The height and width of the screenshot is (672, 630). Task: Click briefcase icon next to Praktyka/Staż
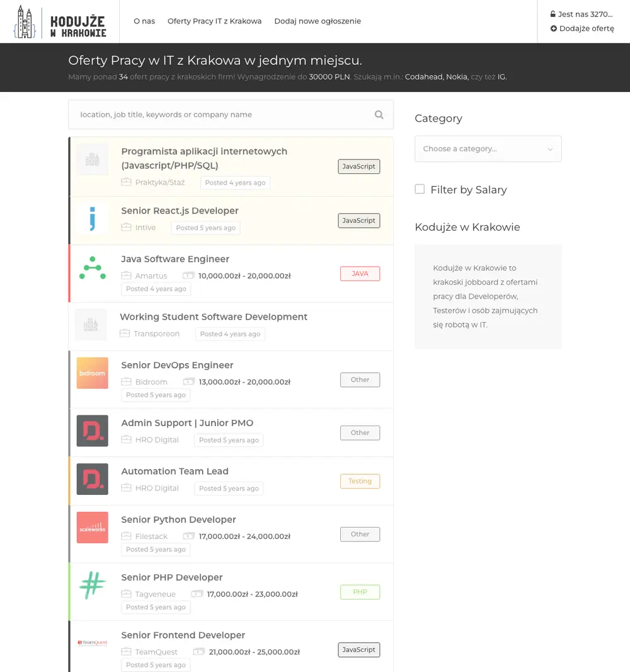126,182
